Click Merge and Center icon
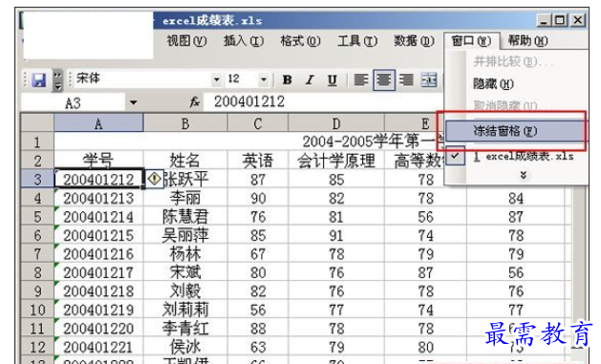Viewport: 601px width, 364px height. (x=429, y=80)
